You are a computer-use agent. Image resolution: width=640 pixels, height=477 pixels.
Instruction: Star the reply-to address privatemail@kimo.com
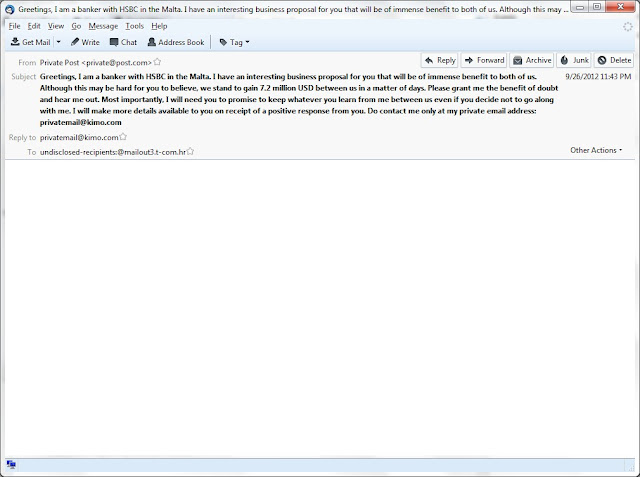(123, 137)
